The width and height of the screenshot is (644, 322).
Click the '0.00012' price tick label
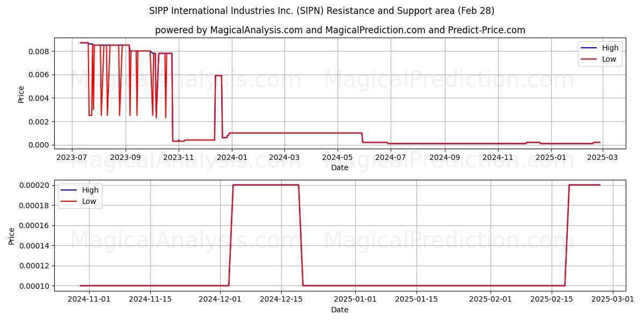tap(35, 266)
